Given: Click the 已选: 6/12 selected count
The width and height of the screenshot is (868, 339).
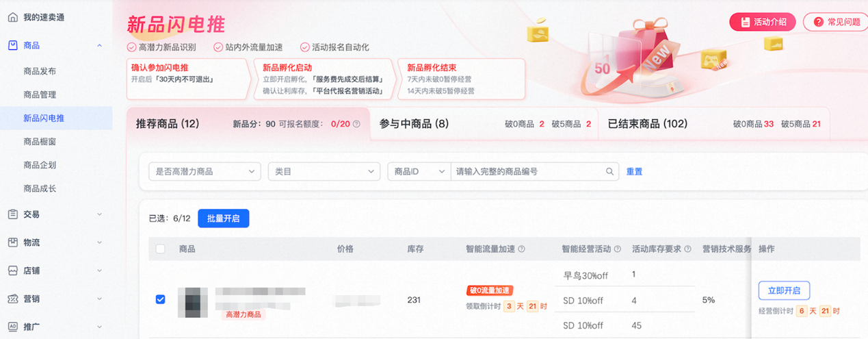Looking at the screenshot, I should 169,218.
